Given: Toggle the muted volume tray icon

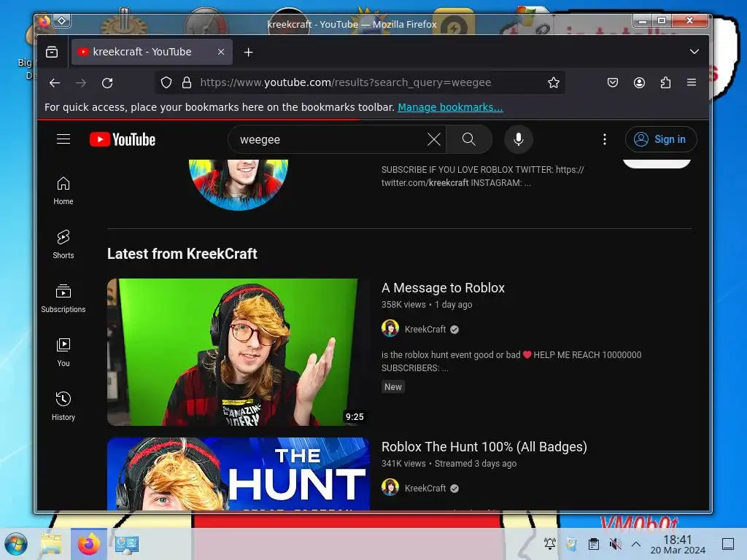Looking at the screenshot, I should pos(615,544).
